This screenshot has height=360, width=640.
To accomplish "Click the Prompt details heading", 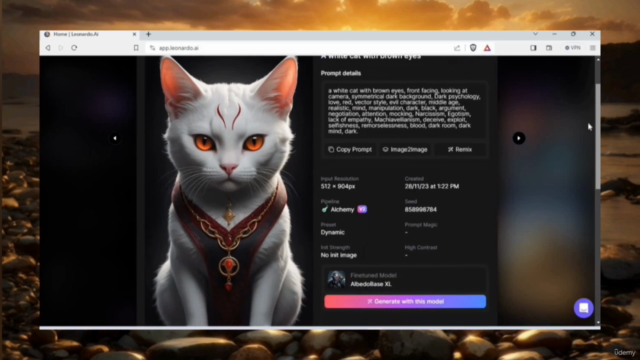I will (x=341, y=73).
